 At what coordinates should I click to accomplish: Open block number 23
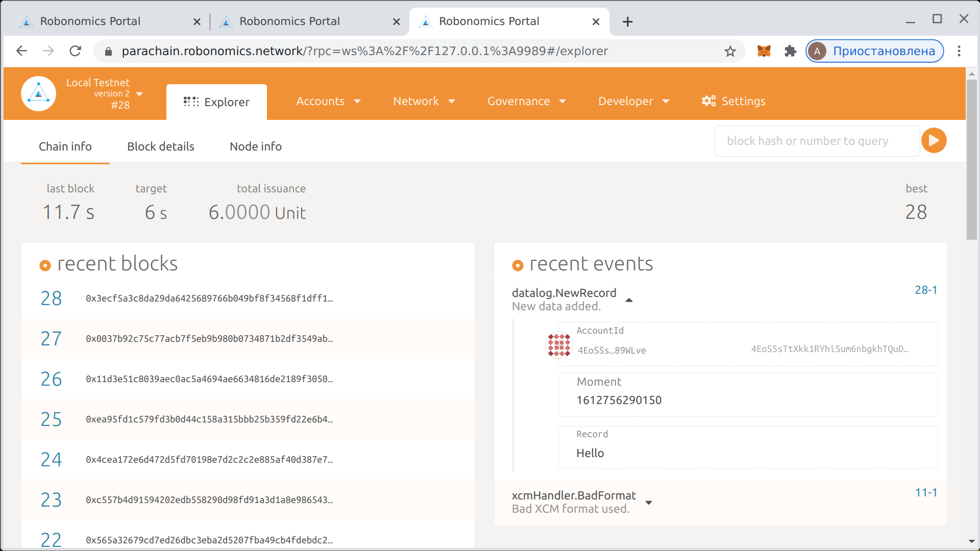51,500
